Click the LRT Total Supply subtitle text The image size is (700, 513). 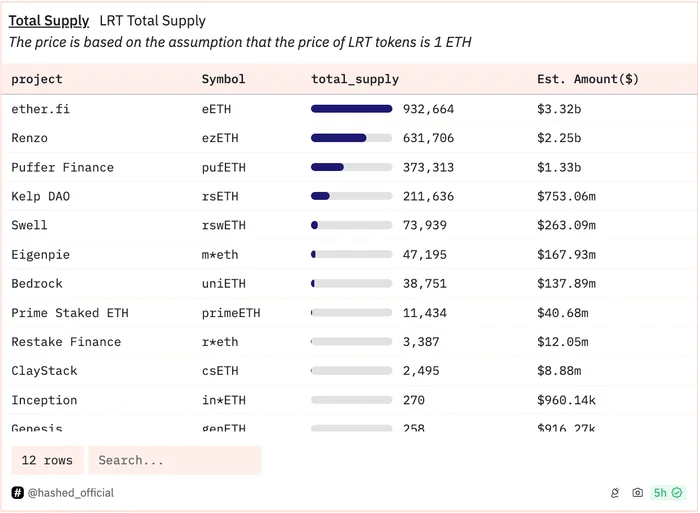[152, 21]
